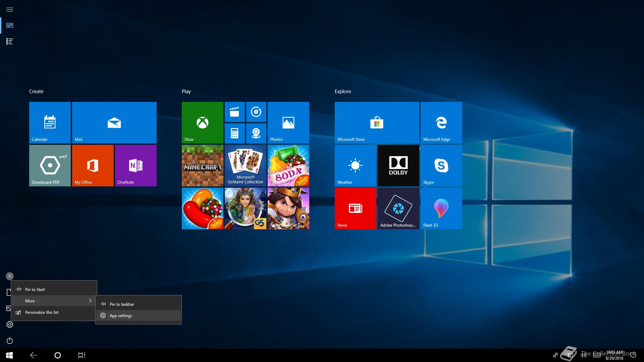The image size is (644, 362).
Task: Open the Photos tile
Action: (288, 123)
